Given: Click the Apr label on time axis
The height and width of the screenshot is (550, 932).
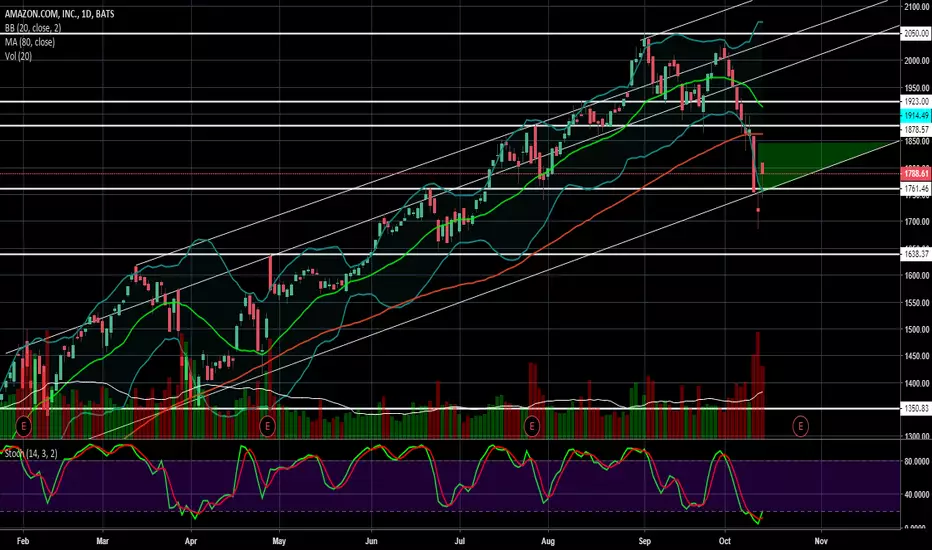Looking at the screenshot, I should point(191,541).
